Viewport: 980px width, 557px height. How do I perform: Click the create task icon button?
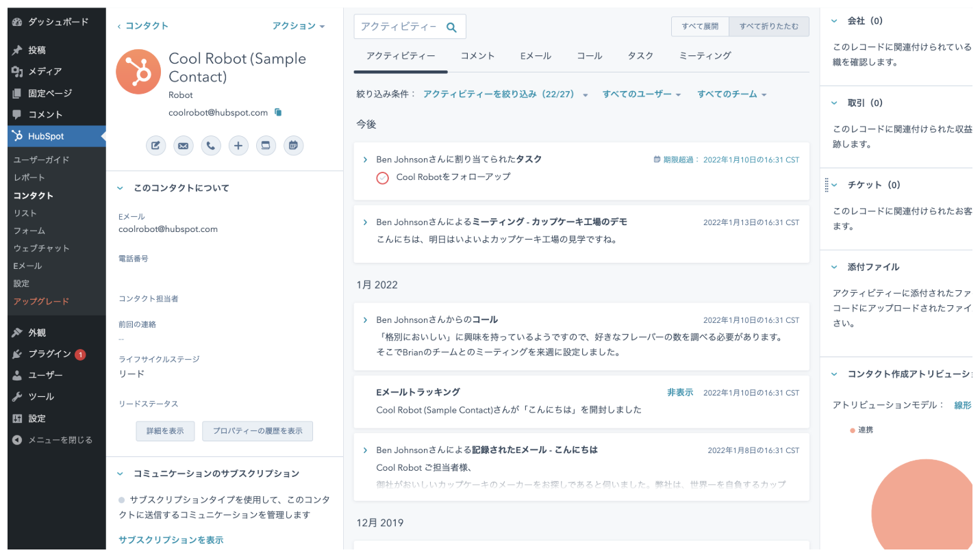coord(266,146)
